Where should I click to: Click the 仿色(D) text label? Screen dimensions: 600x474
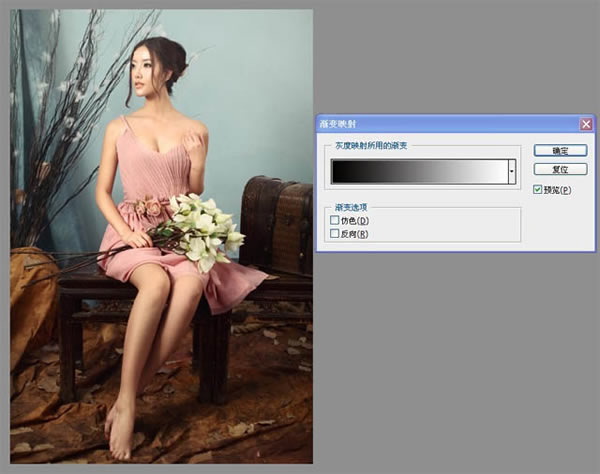[355, 221]
